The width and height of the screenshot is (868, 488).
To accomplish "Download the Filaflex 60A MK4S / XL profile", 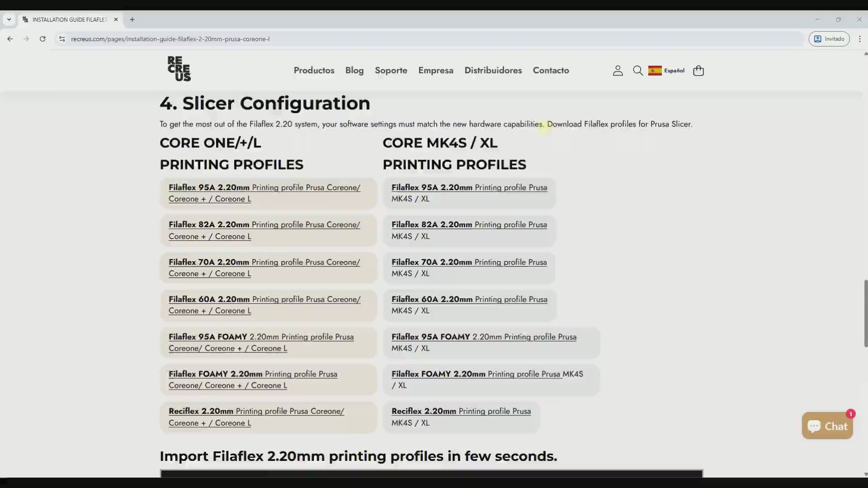I will pyautogui.click(x=469, y=299).
